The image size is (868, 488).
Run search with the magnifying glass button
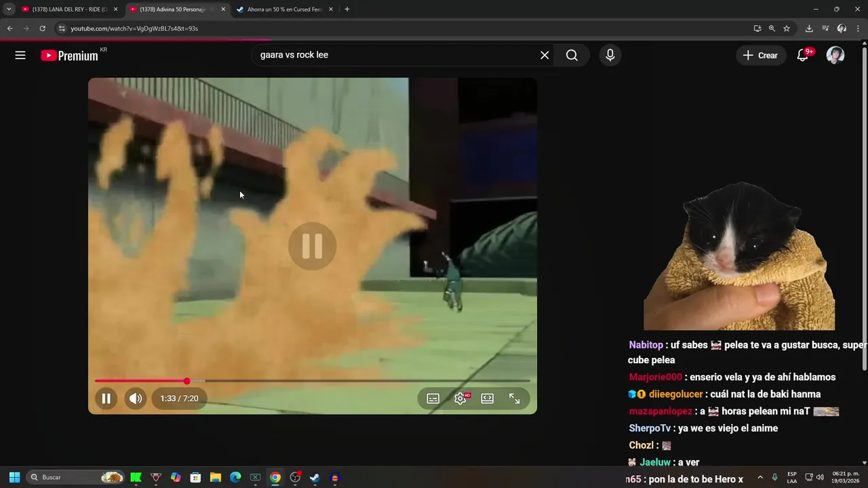572,56
